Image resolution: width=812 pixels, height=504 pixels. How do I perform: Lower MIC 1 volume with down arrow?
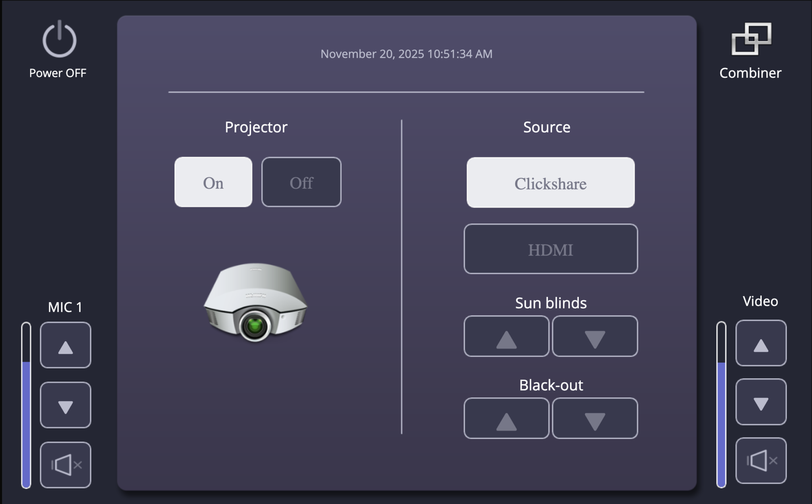(x=65, y=405)
